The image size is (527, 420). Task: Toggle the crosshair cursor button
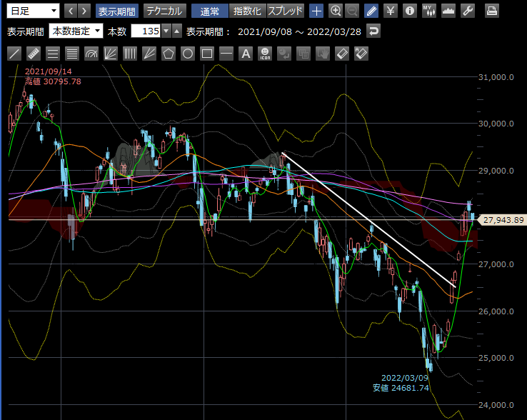pos(317,11)
